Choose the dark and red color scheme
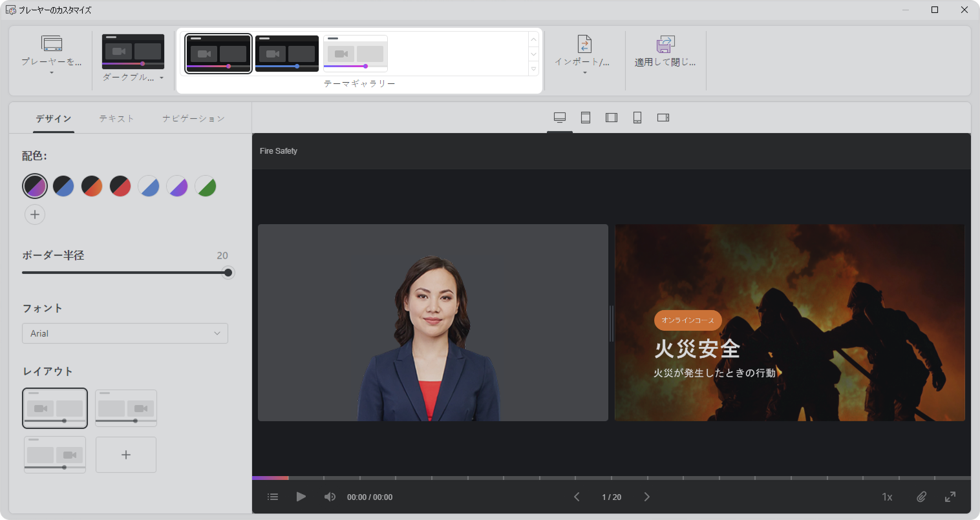Viewport: 980px width, 520px height. pos(120,186)
